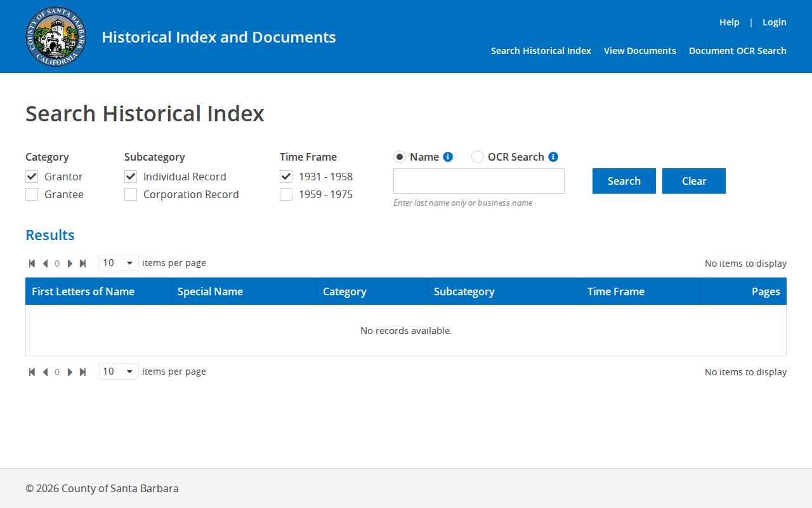Select the Name radio button

(400, 157)
